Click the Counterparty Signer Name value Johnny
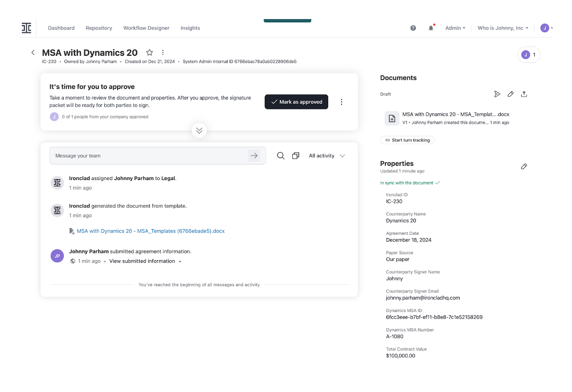Screen dimensions: 572x392 click(394, 279)
